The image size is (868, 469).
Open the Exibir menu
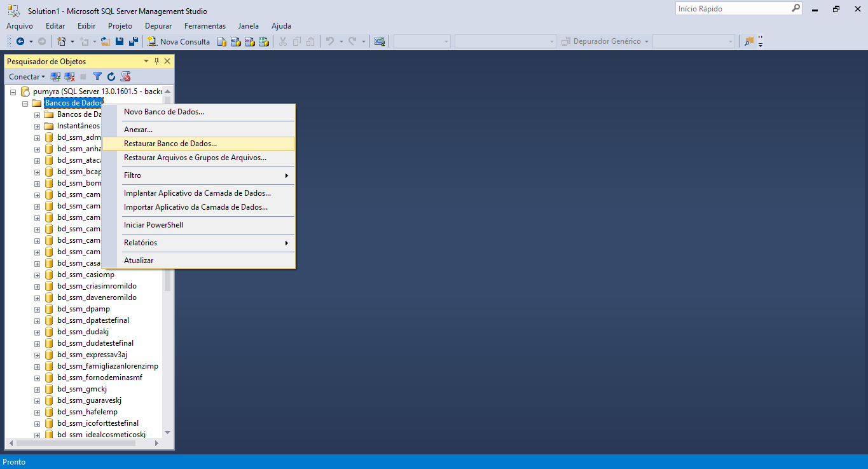[x=86, y=26]
